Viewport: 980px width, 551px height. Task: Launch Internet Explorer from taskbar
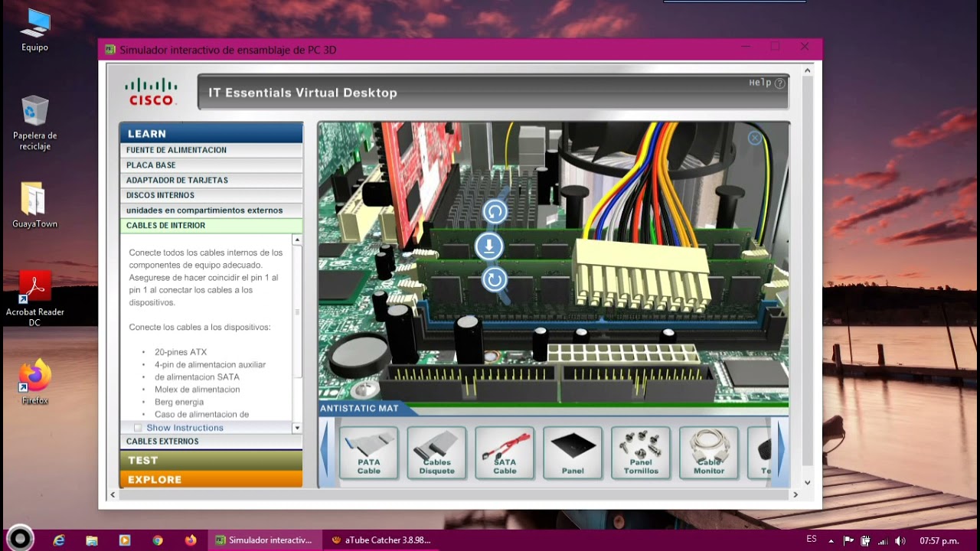59,540
